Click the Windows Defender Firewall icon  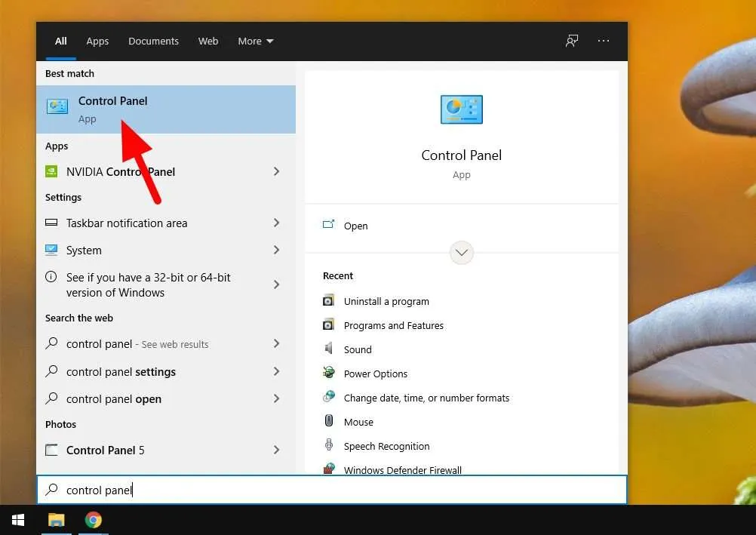click(329, 469)
